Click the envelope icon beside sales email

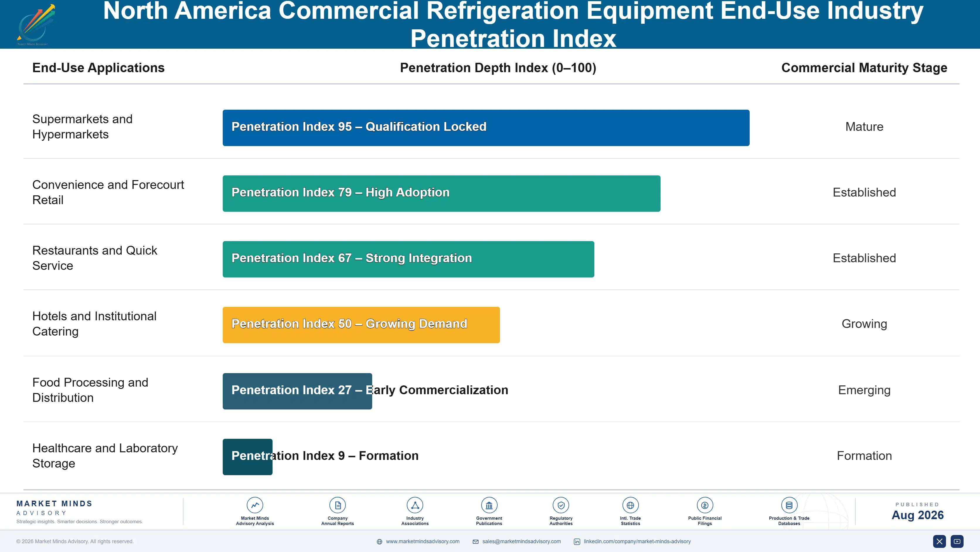coord(476,542)
